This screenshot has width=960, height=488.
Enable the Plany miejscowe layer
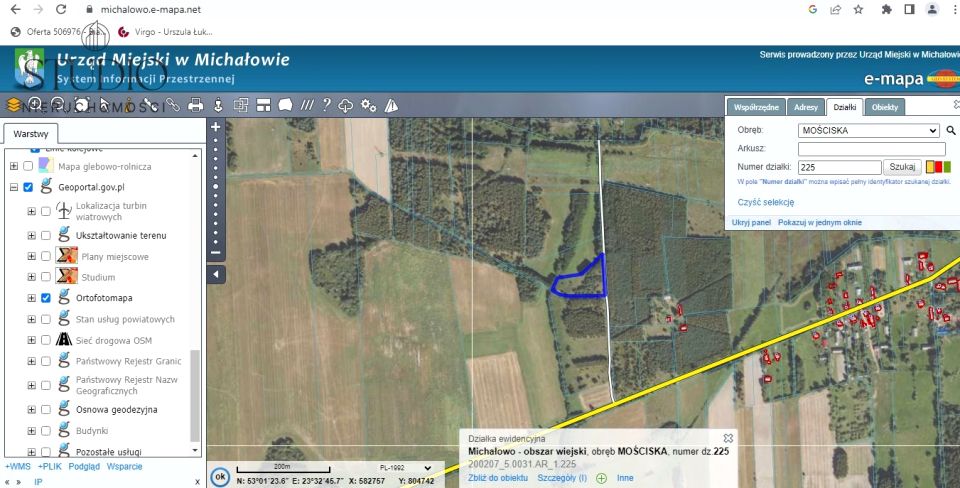click(46, 257)
